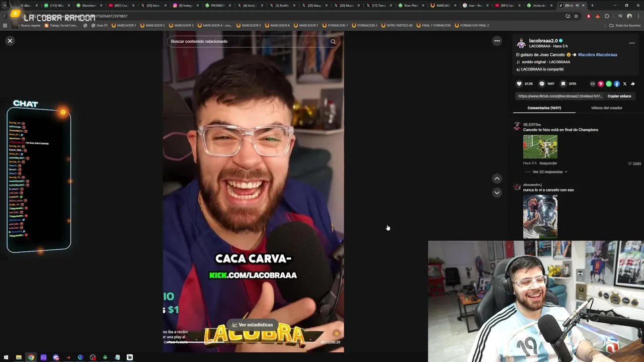Click the search magnifier icon above the video
Screen dimensions: 644x362
click(x=333, y=42)
